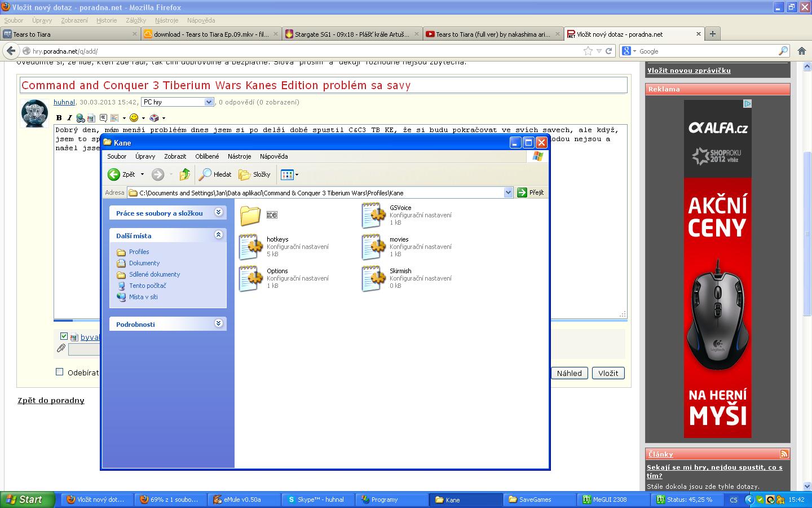Select the Skirmish configuration file
The image size is (812, 508).
(373, 278)
